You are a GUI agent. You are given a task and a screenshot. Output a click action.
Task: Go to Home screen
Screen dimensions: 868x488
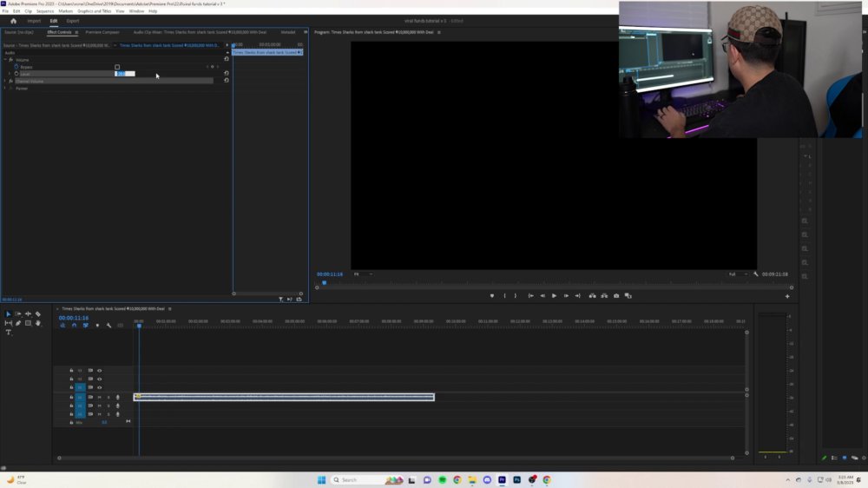(13, 21)
